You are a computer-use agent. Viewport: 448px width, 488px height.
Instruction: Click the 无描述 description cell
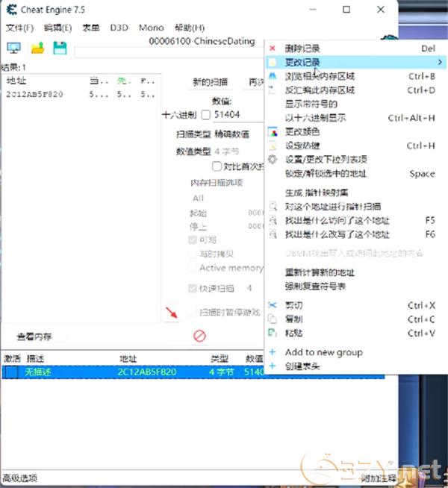[37, 372]
